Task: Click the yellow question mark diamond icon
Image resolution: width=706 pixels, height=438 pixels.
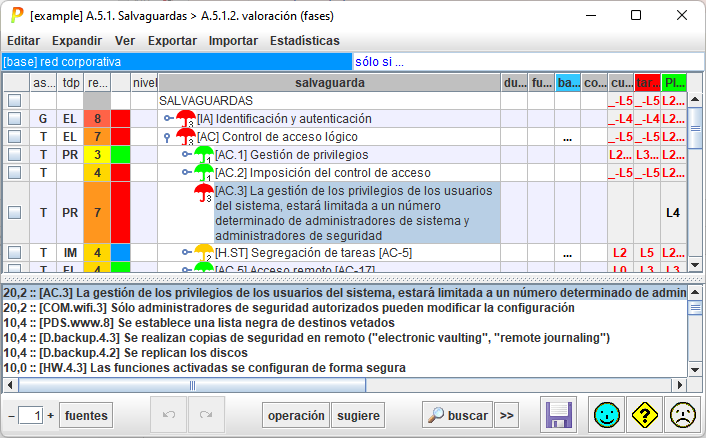Action: click(644, 415)
